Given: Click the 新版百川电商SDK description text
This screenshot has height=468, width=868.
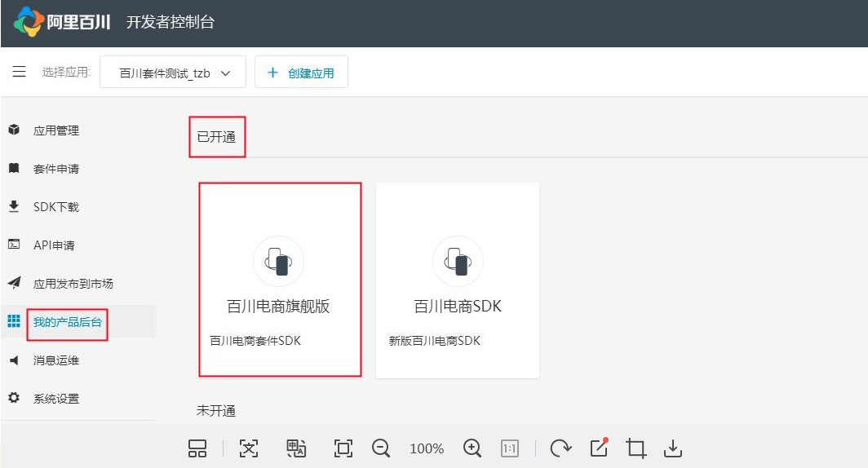Looking at the screenshot, I should (x=435, y=341).
